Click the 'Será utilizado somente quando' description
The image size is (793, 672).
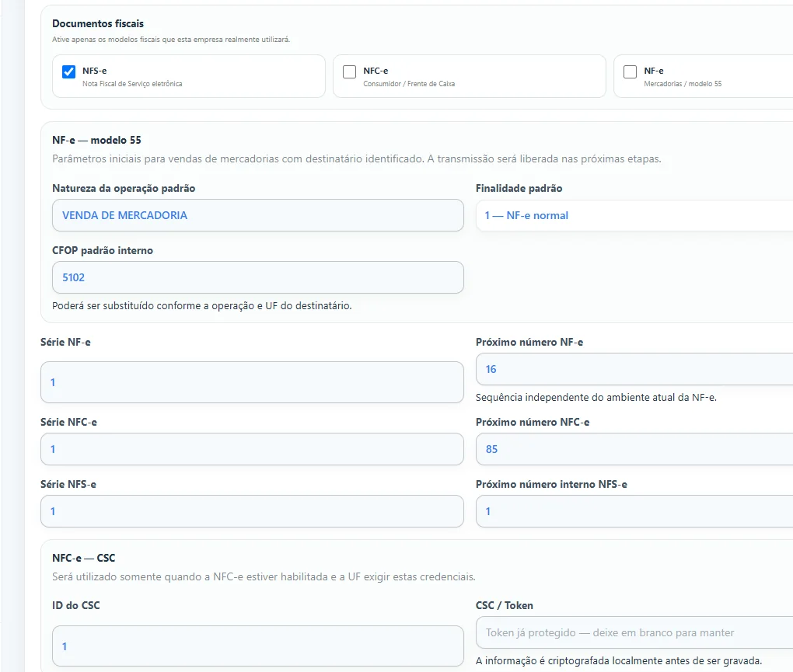pyautogui.click(x=264, y=577)
